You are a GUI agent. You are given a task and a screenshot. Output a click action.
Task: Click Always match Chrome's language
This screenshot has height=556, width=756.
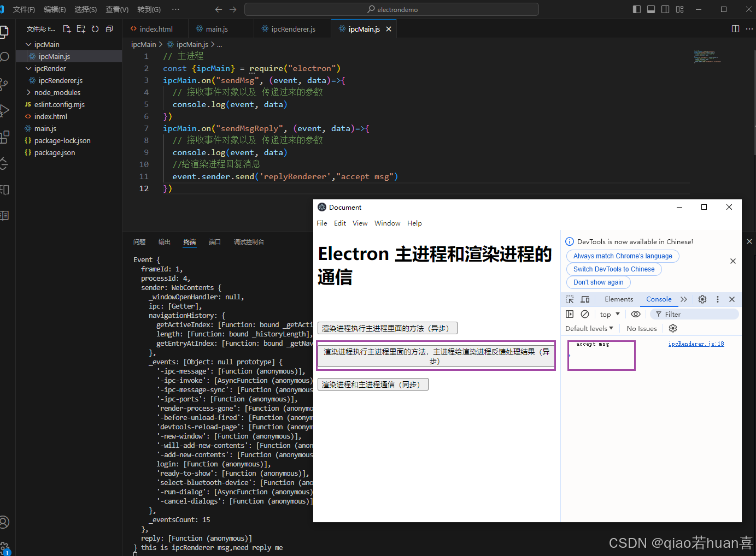click(x=623, y=256)
